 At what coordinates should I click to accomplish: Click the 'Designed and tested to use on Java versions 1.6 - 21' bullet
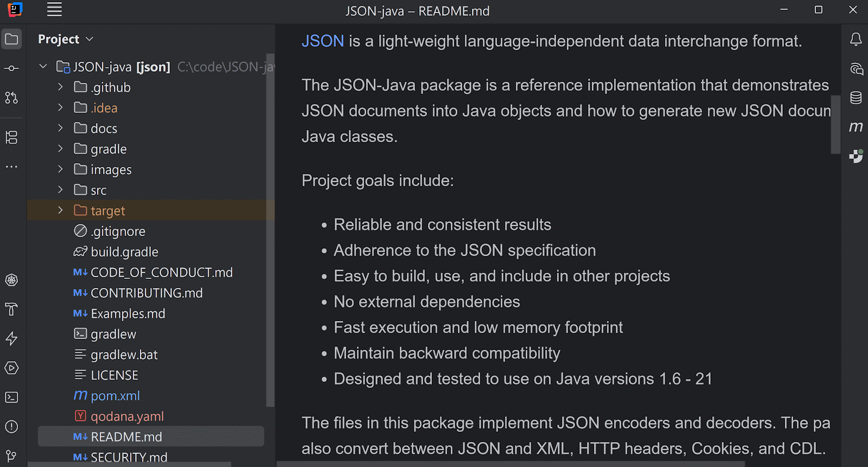click(x=523, y=379)
